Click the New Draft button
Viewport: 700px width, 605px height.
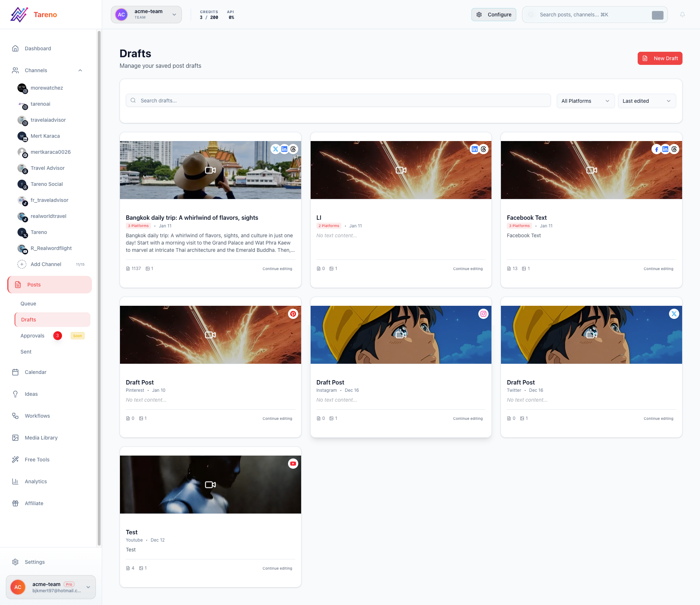coord(660,58)
